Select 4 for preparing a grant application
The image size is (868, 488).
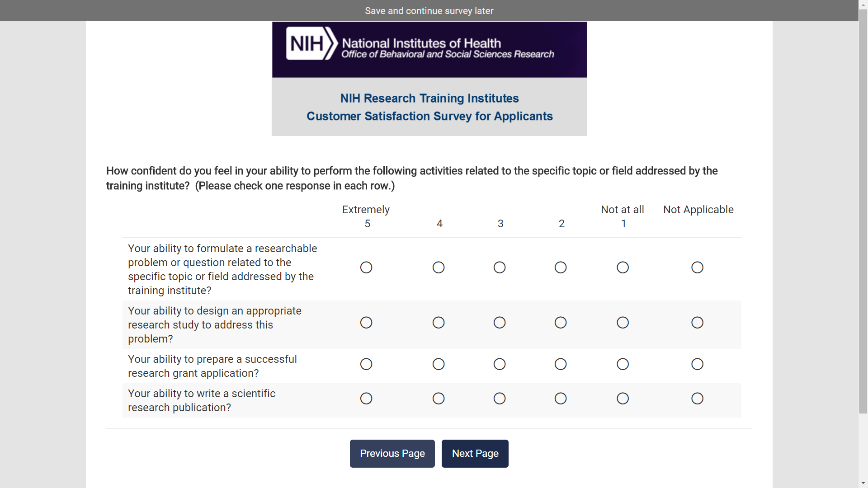click(439, 364)
